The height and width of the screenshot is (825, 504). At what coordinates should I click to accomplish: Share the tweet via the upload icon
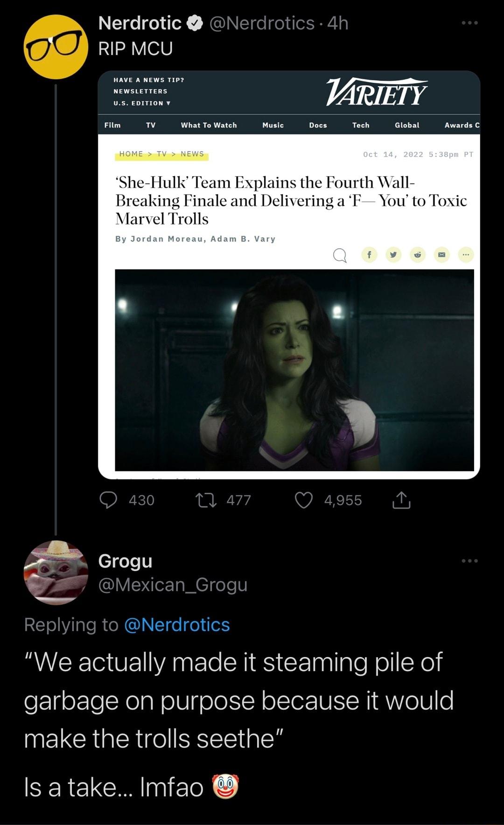402,500
